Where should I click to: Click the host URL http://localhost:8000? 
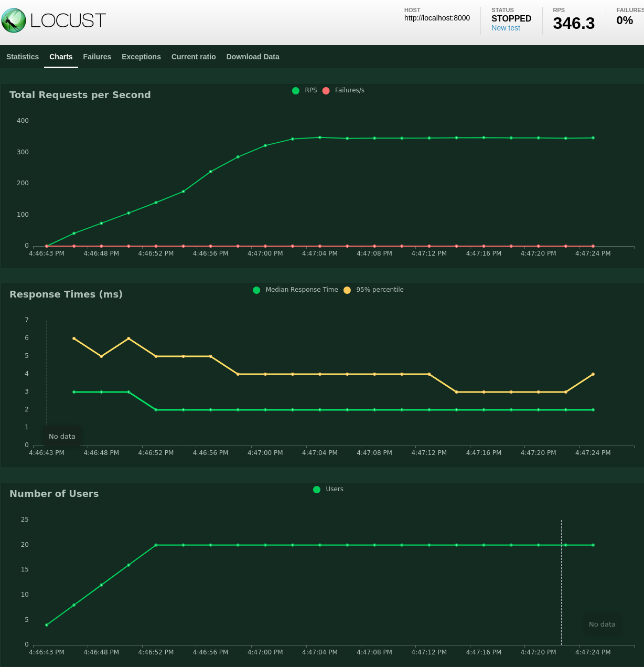click(437, 18)
